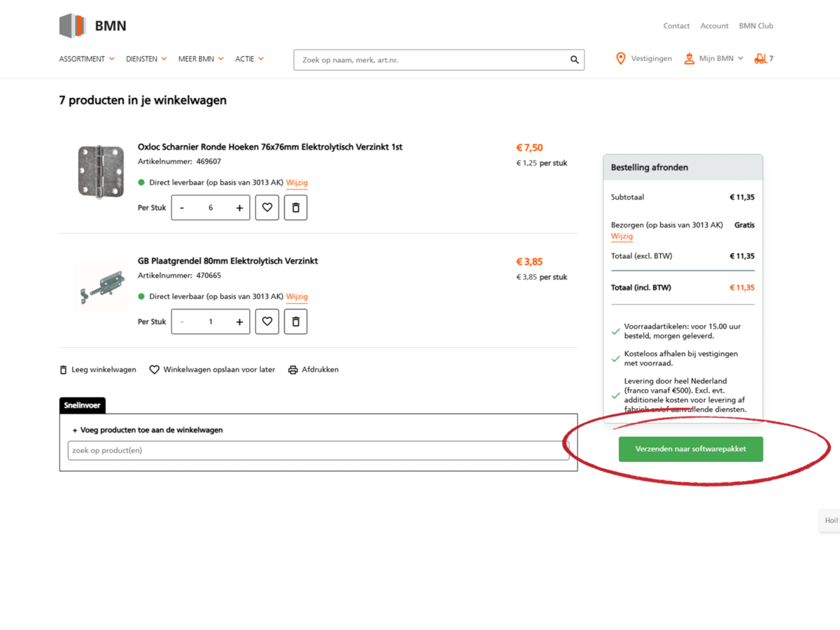The image size is (840, 630).
Task: Click Winkelwagen opslaan voor later link
Action: coord(219,370)
